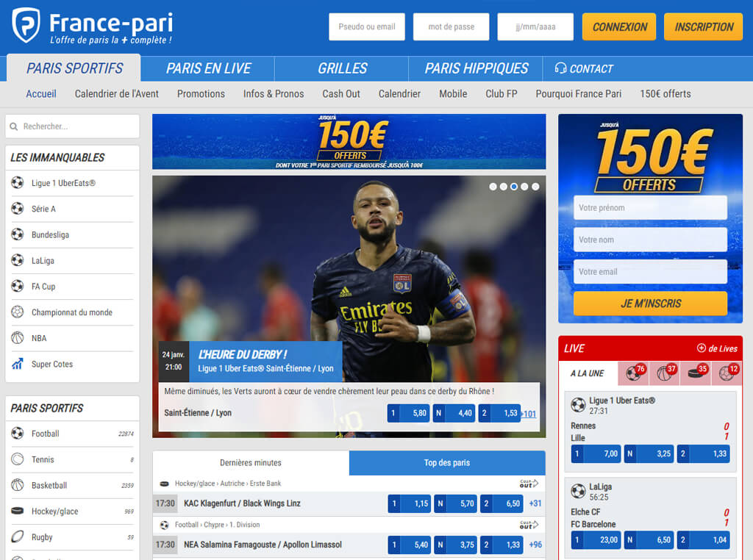
Task: Click the basketball icon beside NBA
Action: coord(18,338)
